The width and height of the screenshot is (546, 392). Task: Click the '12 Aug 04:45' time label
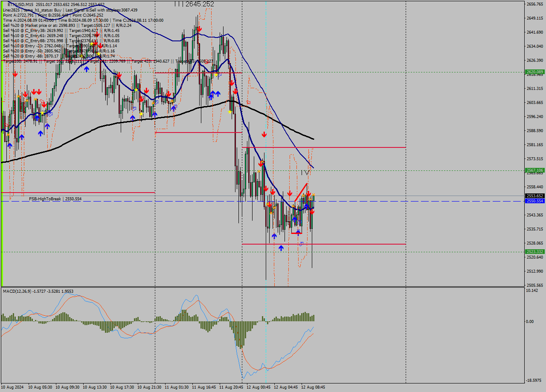pos(286,387)
